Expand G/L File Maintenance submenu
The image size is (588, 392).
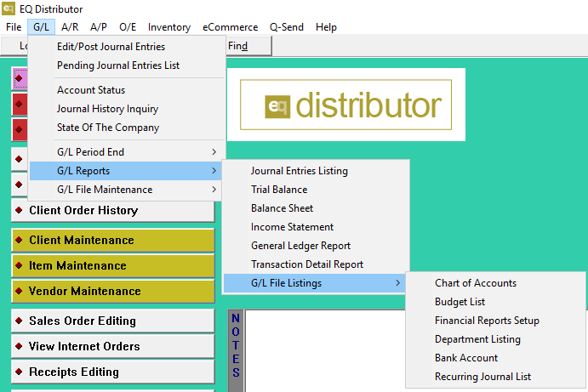click(127, 190)
